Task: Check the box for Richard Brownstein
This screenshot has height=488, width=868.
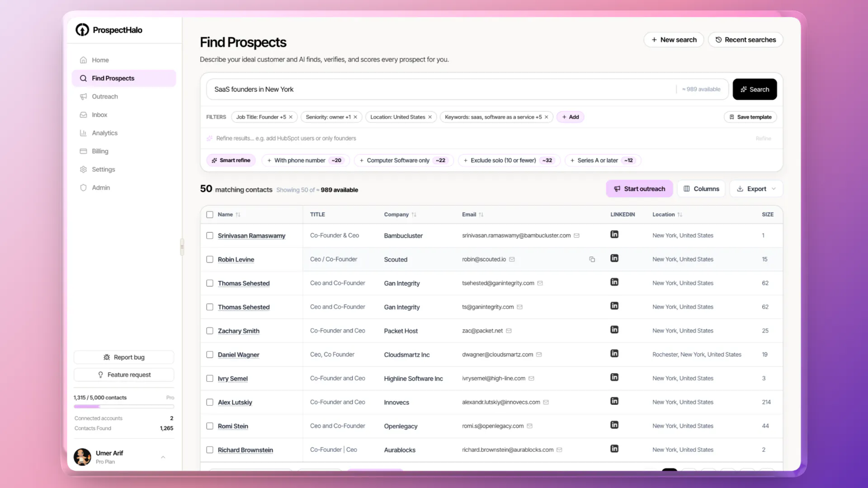Action: 210,450
